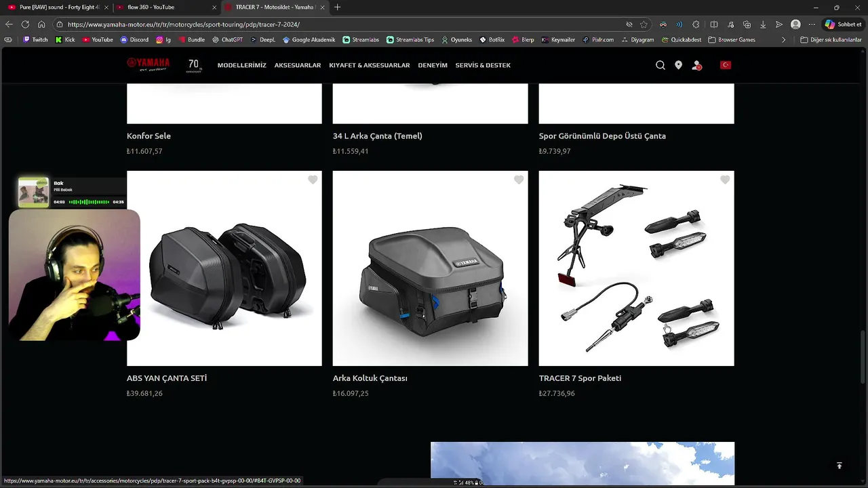Click the music overlay progress bar
Viewport: 868px width, 488px height.
coord(89,202)
